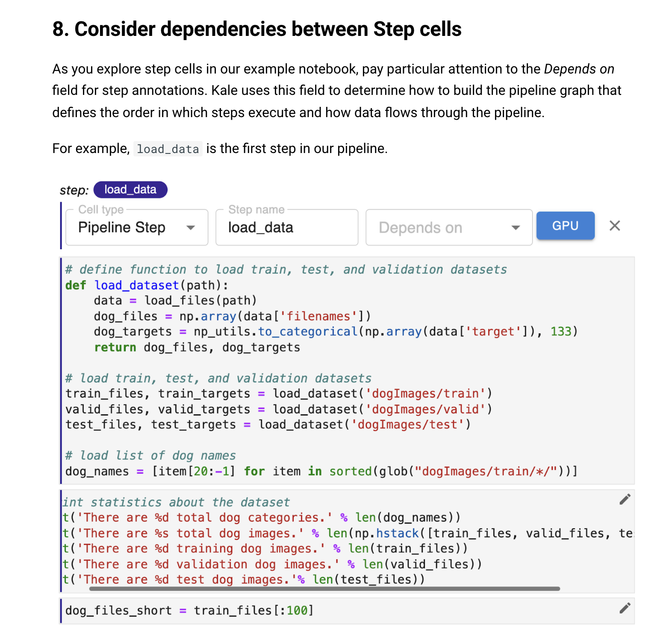
Task: Click the horizontal scrollbar under print statements
Action: point(324,589)
